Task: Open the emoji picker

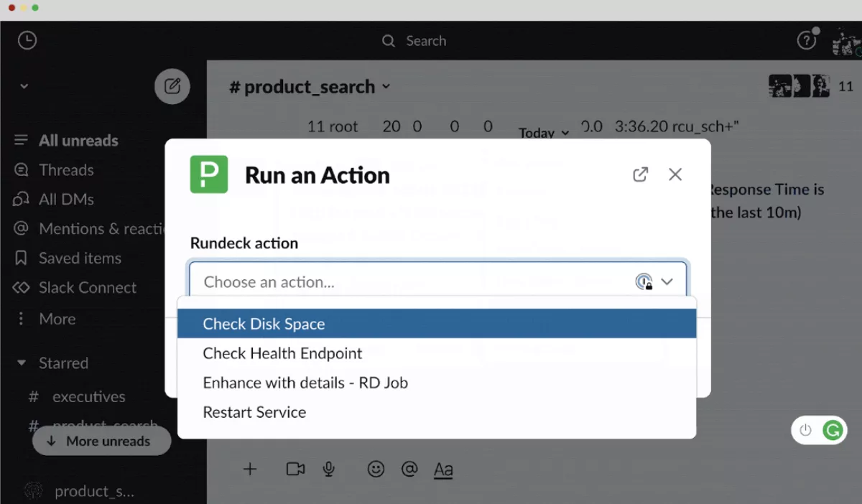Action: [376, 470]
